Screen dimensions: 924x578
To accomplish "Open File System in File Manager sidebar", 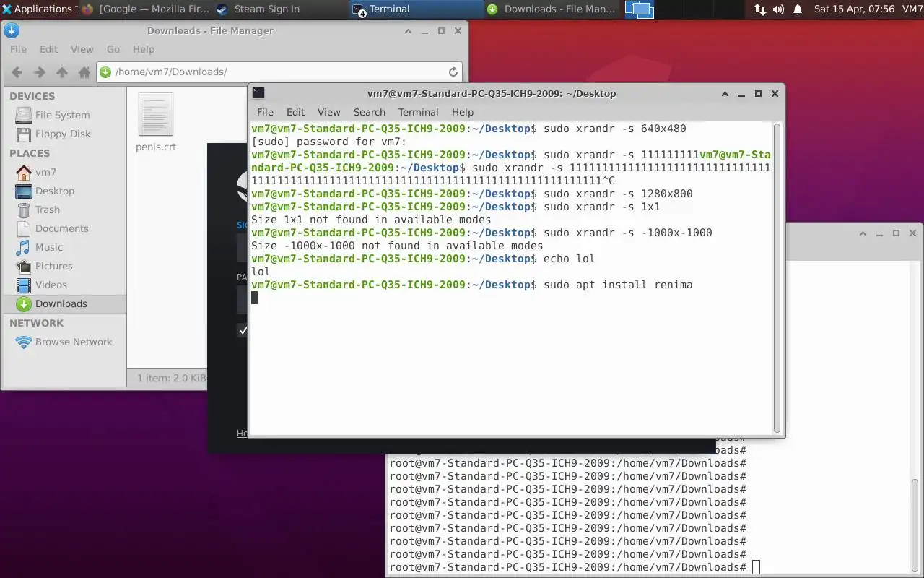I will click(x=63, y=115).
